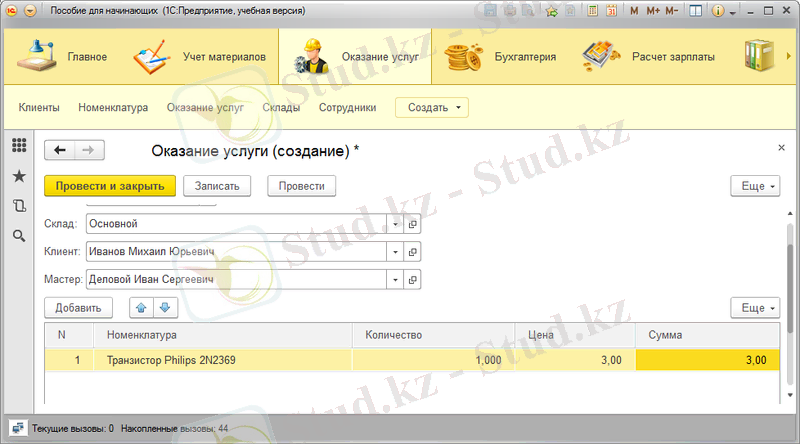Open the Клиент item with open button
The width and height of the screenshot is (800, 444).
(x=412, y=252)
